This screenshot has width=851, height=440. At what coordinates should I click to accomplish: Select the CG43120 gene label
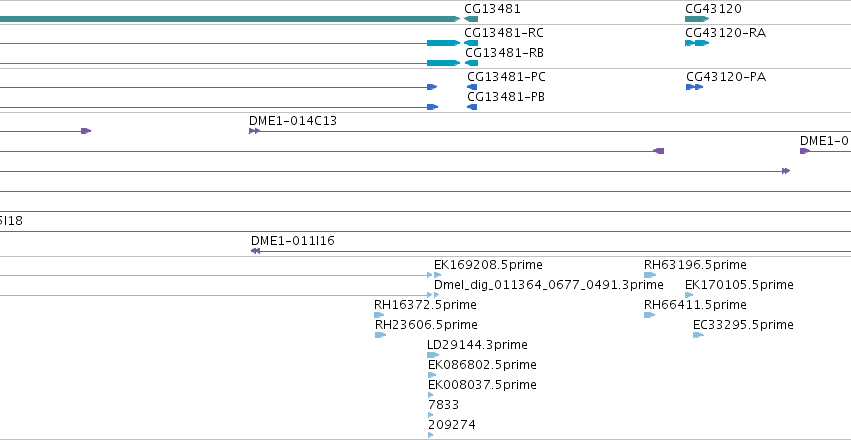713,9
